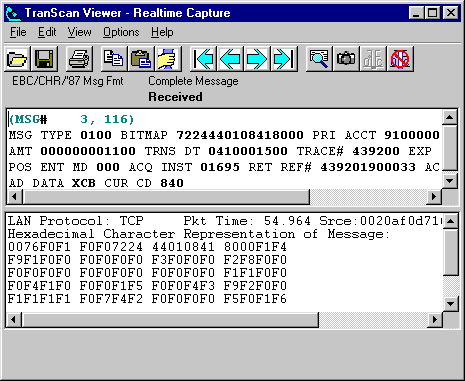Close the TranScan Viewer window
Screen dimensions: 465x381
point(450,13)
